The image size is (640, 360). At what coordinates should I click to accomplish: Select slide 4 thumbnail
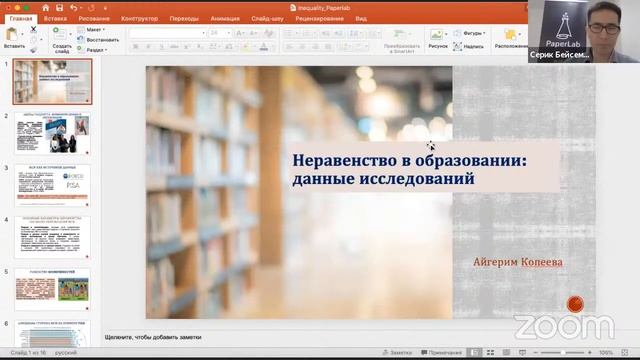point(53,237)
